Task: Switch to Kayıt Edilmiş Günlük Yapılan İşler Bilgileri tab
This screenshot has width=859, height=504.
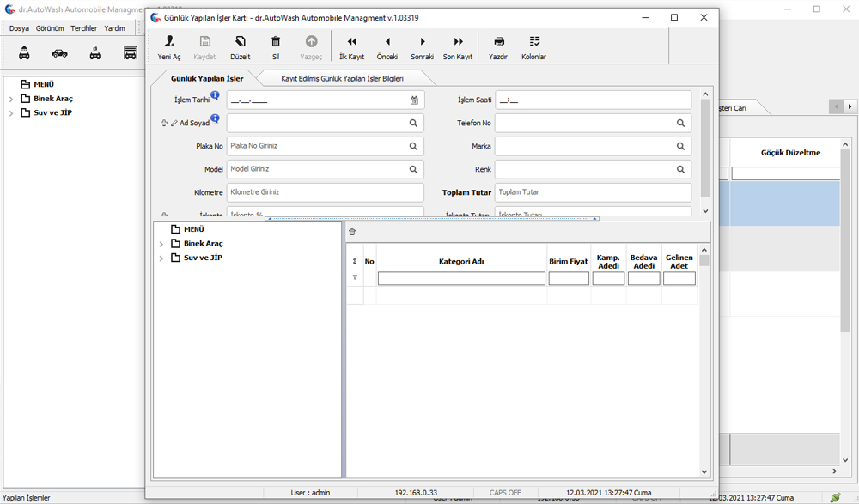Action: point(342,78)
